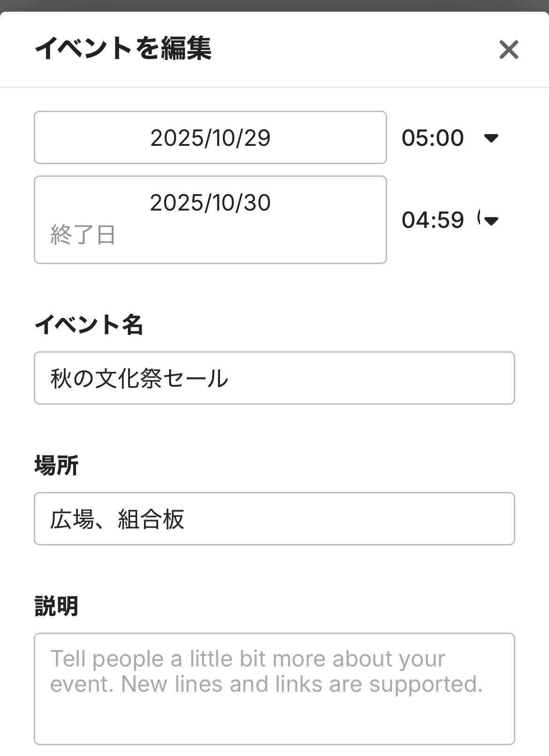
Task: Click the dark backdrop above the dialog
Action: [x=274, y=5]
